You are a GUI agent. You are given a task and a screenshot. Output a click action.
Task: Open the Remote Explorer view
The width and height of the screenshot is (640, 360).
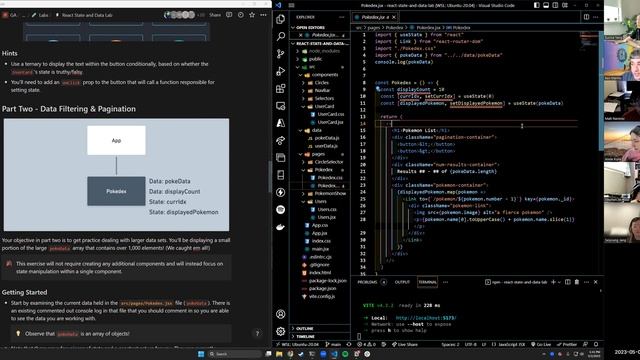[280, 106]
